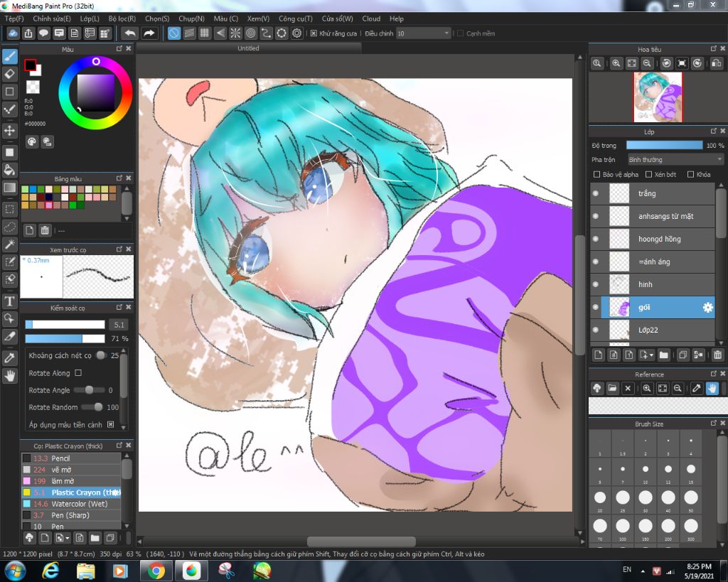Undock the Màu panel

(119, 49)
